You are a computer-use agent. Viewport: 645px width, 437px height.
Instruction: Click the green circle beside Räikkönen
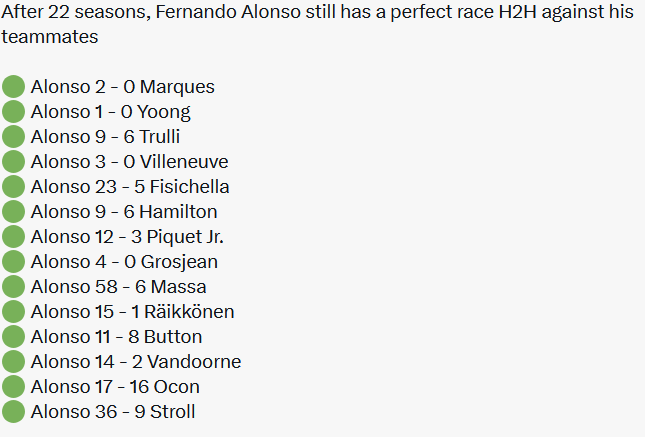point(13,311)
